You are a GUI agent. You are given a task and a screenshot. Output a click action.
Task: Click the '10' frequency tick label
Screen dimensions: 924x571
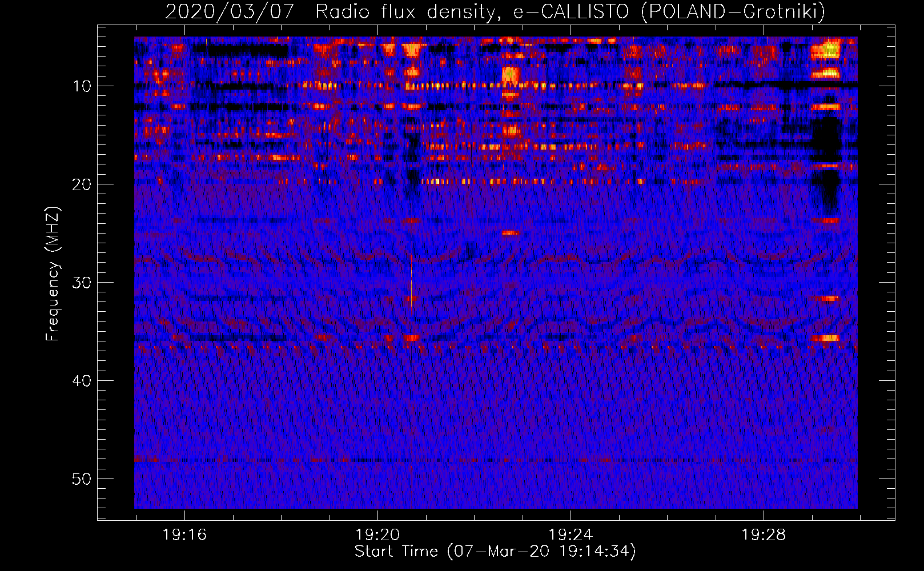(x=82, y=86)
